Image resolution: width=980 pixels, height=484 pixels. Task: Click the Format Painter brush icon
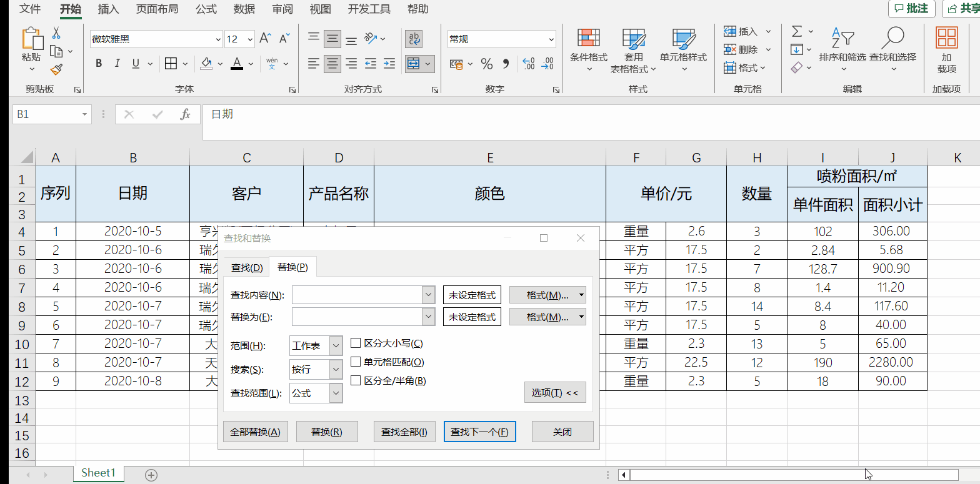coord(56,69)
